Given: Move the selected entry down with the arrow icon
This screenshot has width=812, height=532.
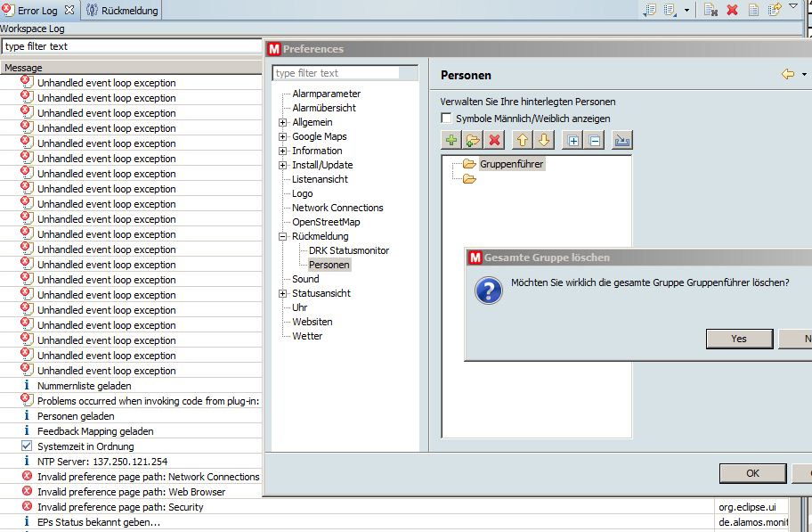Looking at the screenshot, I should pyautogui.click(x=544, y=140).
